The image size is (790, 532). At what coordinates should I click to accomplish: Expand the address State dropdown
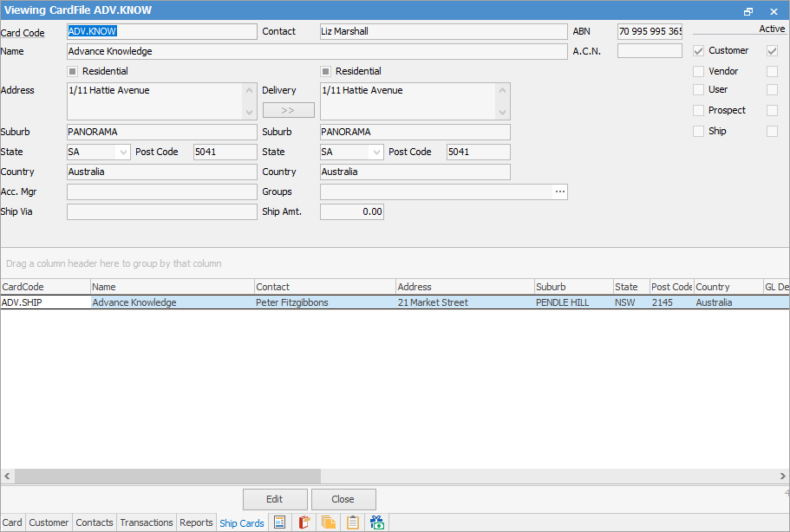[x=122, y=152]
